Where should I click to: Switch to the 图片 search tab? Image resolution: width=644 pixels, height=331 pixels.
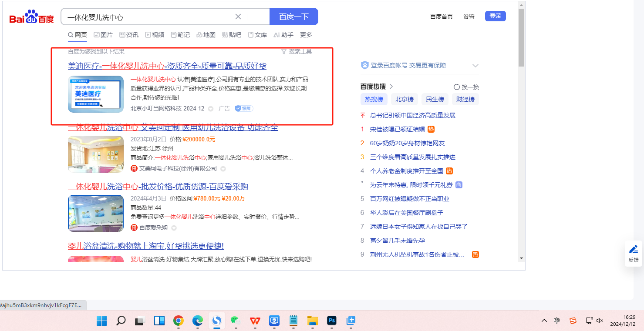coord(103,35)
